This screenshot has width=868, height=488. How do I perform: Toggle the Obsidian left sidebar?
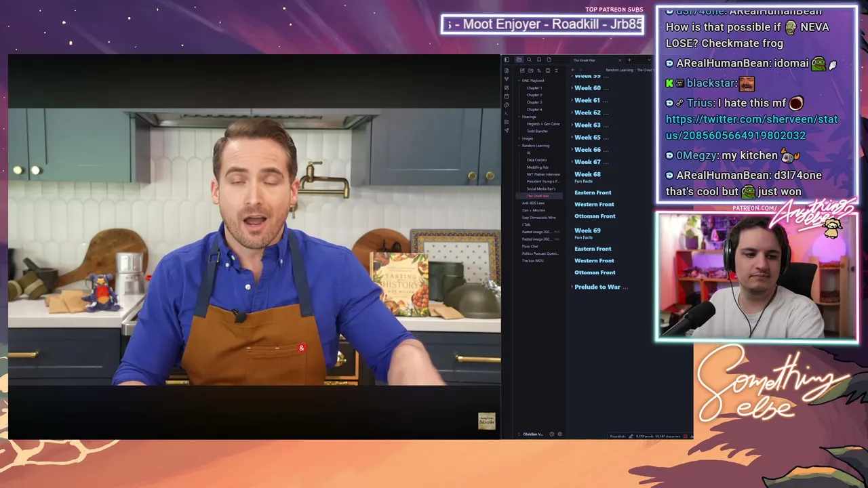[x=507, y=60]
